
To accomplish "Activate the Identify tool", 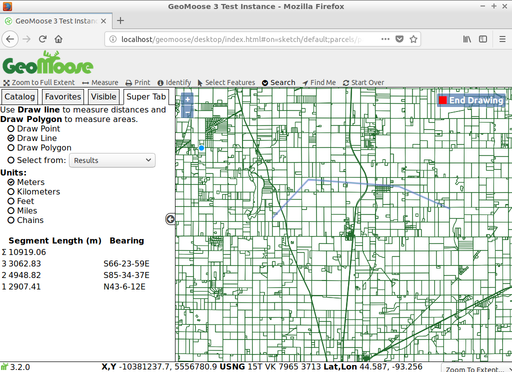I will (x=174, y=82).
